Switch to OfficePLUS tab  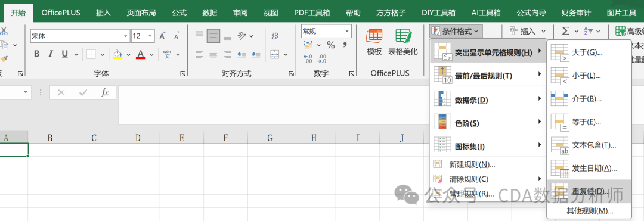tap(61, 13)
